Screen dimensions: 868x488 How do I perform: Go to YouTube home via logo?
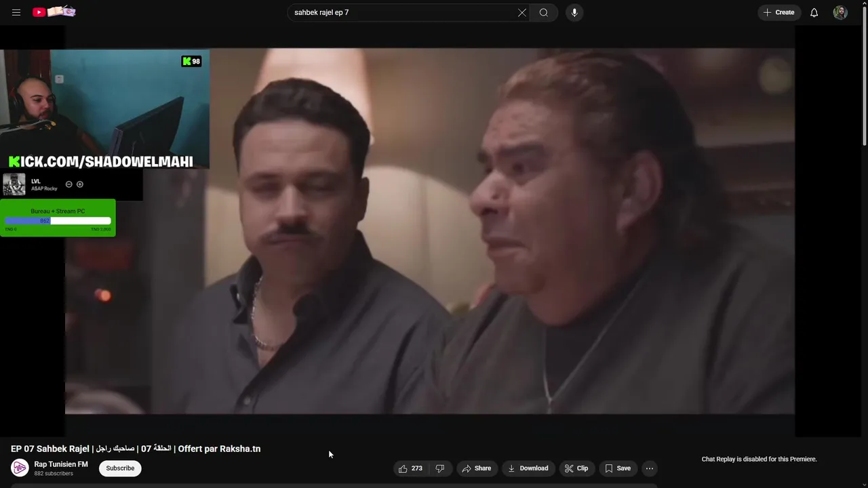coord(54,12)
